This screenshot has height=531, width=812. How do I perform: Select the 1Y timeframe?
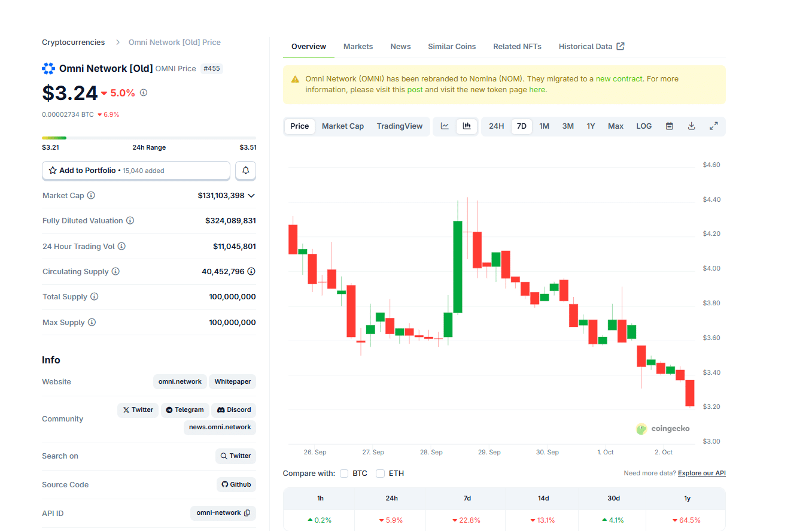click(590, 126)
